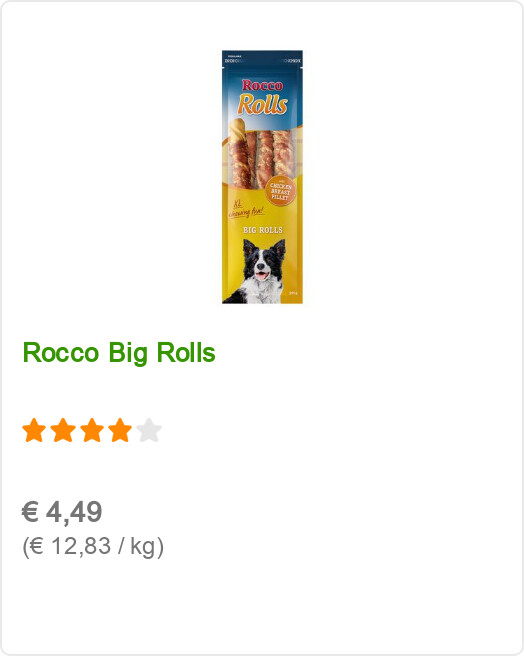
Task: Open the Rocco Big Rolls product thumbnail
Action: click(262, 177)
